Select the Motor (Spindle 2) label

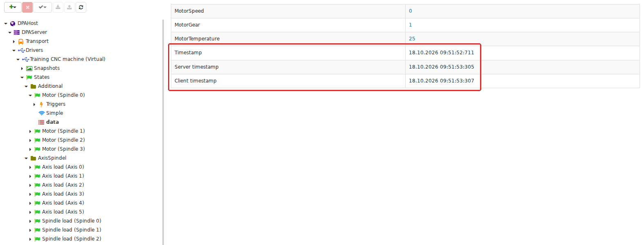coord(63,140)
